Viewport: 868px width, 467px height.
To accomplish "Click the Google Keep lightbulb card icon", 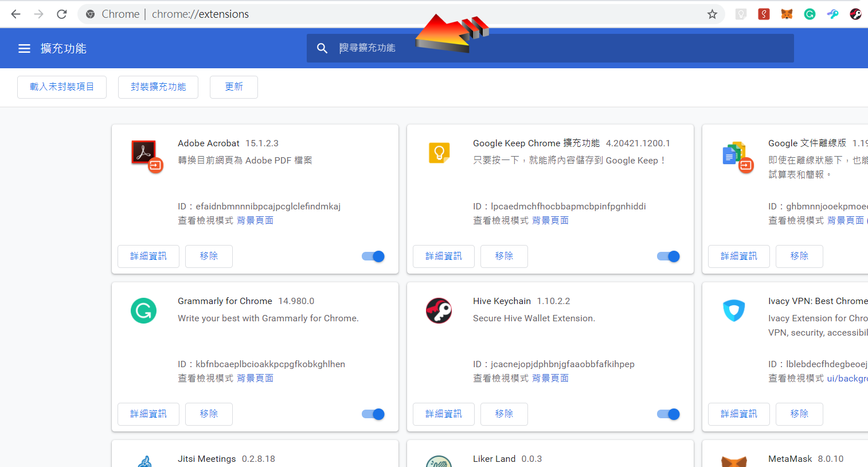I will 439,153.
